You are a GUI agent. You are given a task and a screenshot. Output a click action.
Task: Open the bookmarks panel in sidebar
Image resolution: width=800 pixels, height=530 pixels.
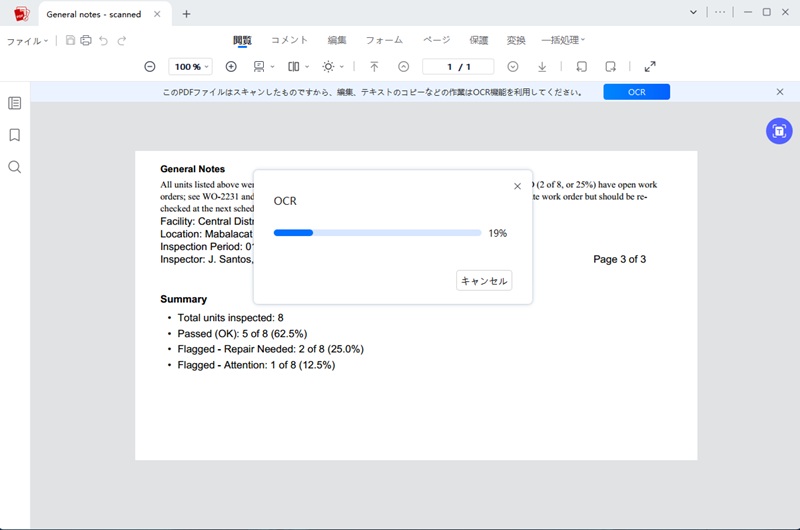pos(15,135)
